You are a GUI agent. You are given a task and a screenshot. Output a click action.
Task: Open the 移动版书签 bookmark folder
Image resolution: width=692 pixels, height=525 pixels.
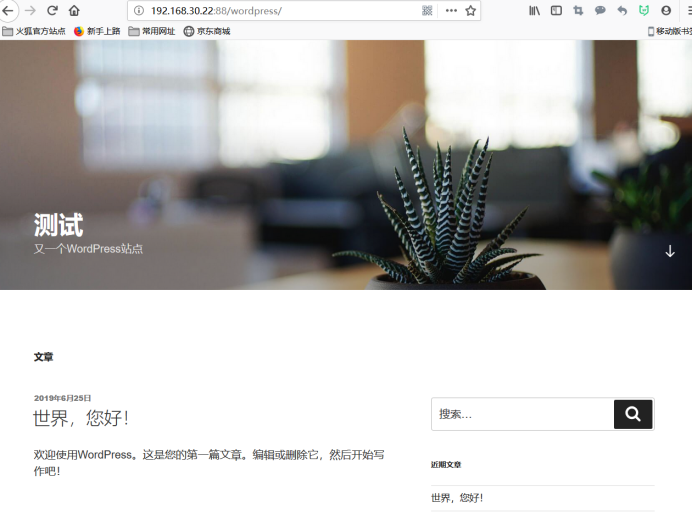[669, 31]
